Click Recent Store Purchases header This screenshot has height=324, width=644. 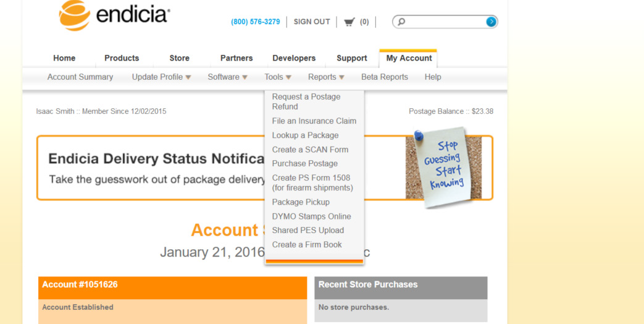tap(401, 288)
